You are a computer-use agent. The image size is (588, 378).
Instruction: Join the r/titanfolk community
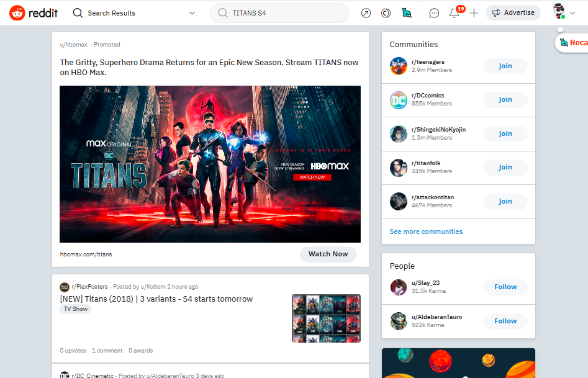coord(505,167)
